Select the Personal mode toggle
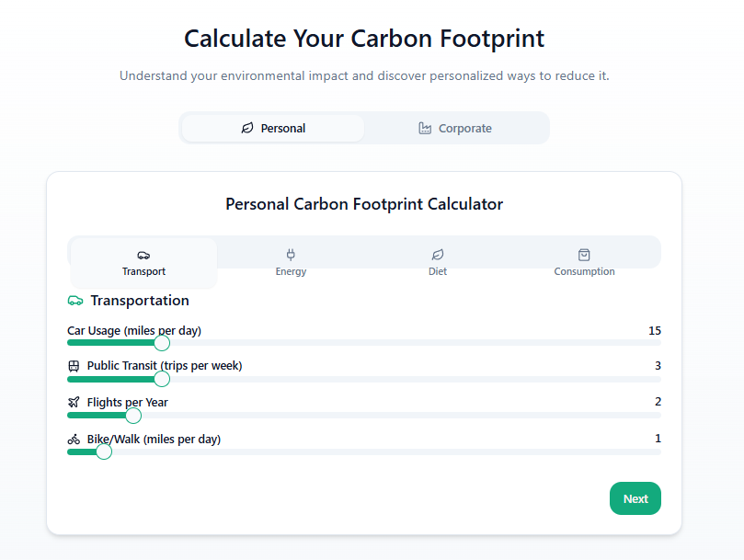The width and height of the screenshot is (744, 560). [273, 128]
